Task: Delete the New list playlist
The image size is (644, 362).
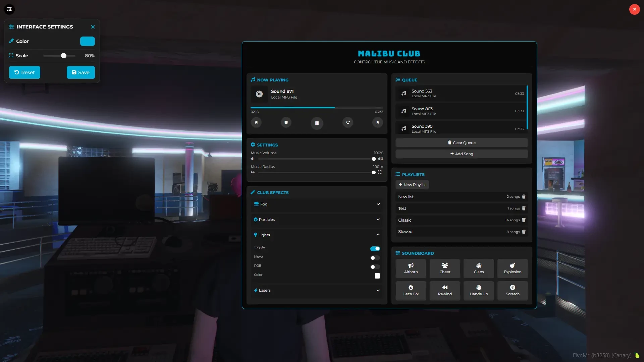Action: pyautogui.click(x=524, y=197)
